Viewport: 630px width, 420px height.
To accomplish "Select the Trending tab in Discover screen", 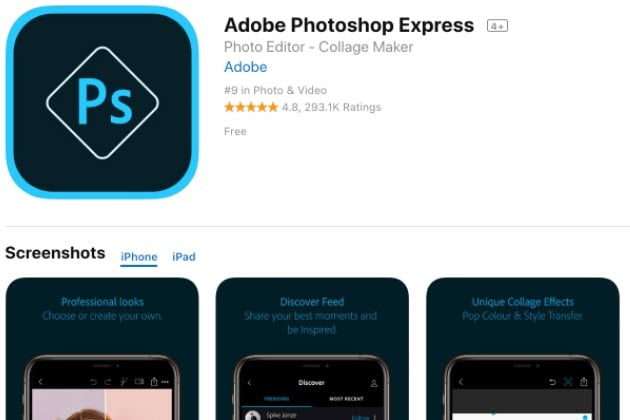I will click(276, 399).
